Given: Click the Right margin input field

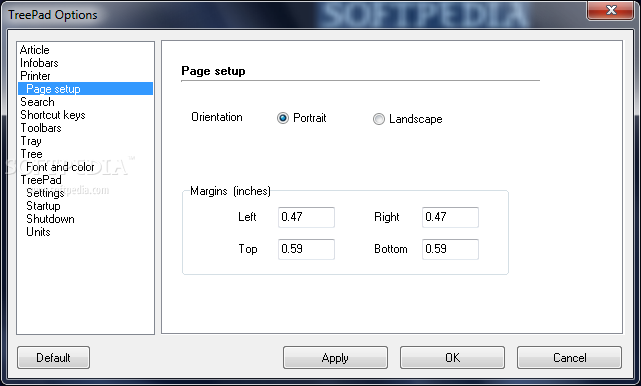Looking at the screenshot, I should click(x=450, y=217).
